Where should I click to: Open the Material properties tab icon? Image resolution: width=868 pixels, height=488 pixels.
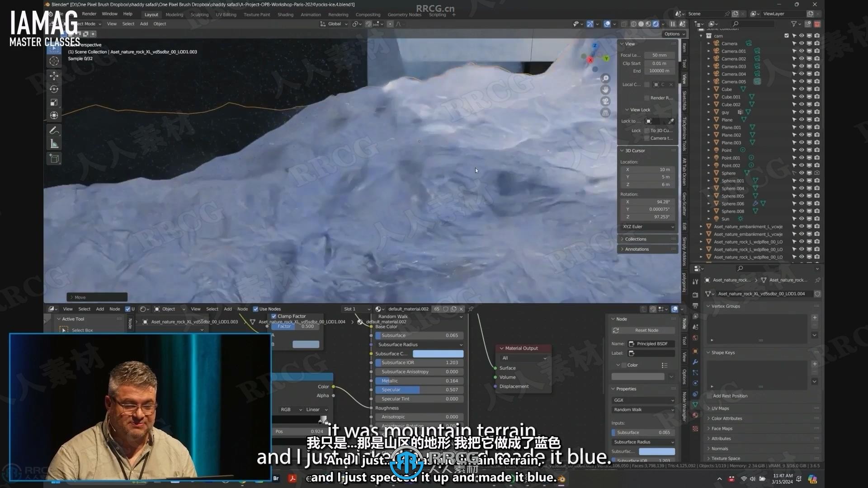click(695, 415)
